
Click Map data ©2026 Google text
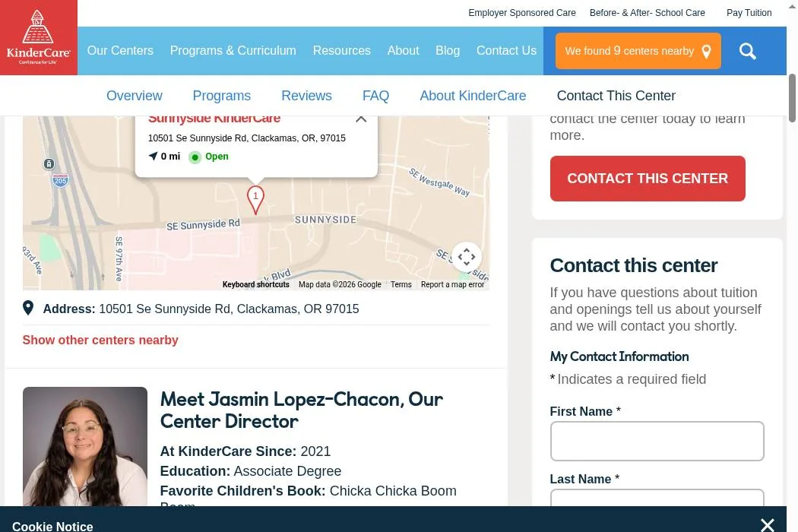pyautogui.click(x=340, y=284)
